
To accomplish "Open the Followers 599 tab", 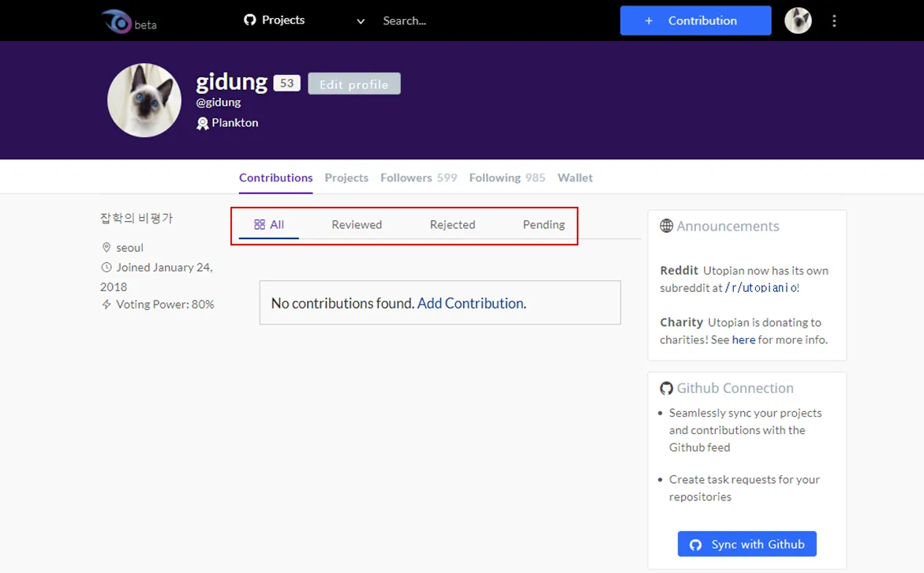I will coord(418,178).
